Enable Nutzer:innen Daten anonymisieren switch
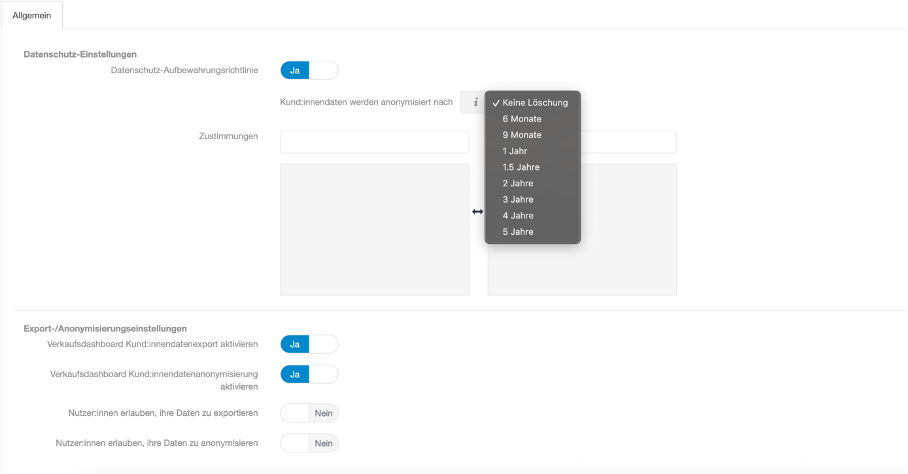This screenshot has width=908, height=474. [x=309, y=443]
